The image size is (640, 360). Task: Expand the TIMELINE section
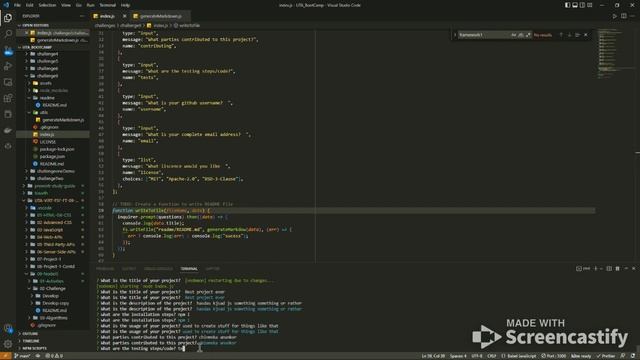[53, 341]
